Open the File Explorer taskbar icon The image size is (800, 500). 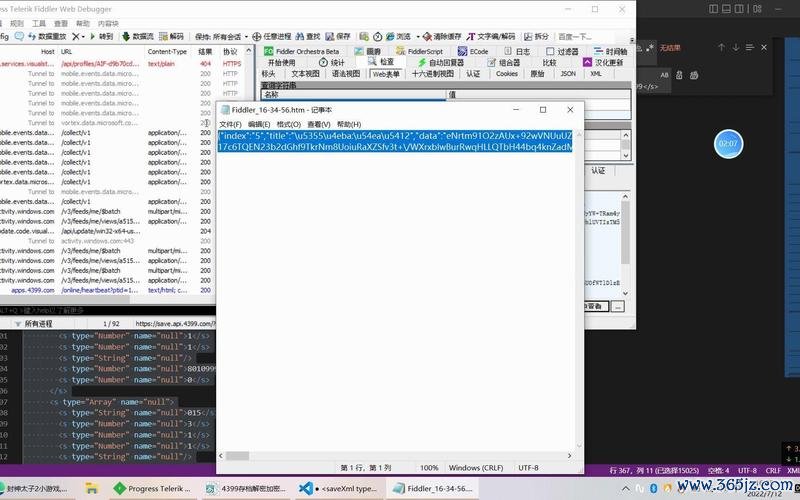click(91, 488)
